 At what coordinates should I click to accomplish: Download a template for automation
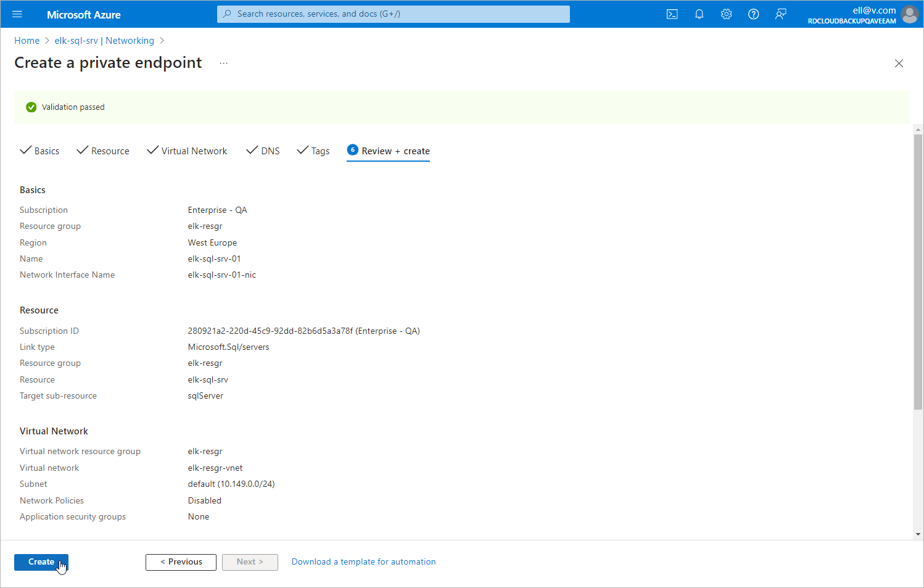(364, 562)
